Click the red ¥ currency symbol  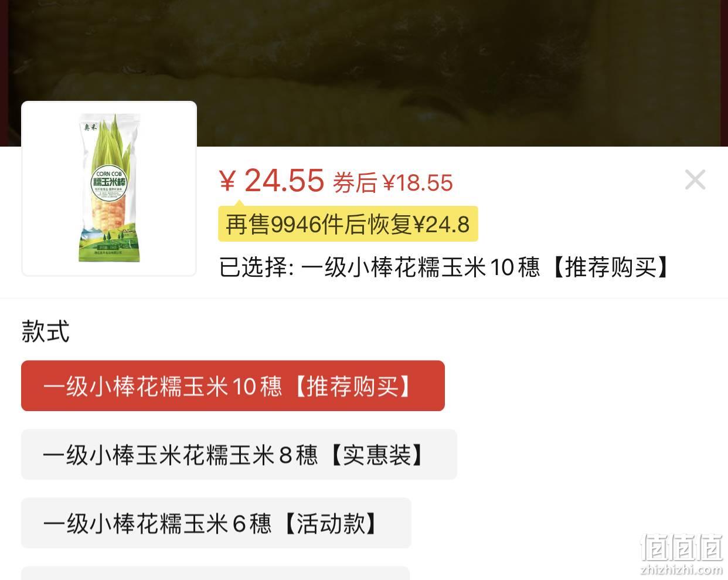[x=227, y=181]
